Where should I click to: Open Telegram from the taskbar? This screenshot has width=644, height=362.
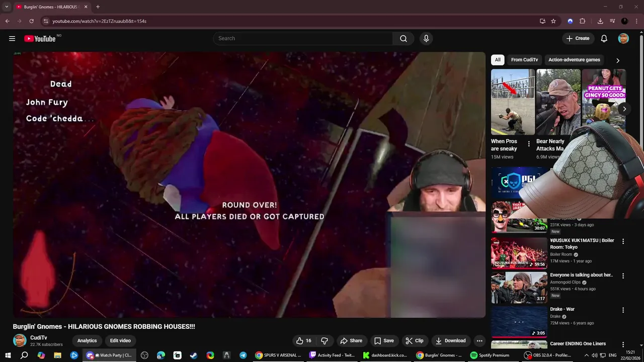(243, 355)
